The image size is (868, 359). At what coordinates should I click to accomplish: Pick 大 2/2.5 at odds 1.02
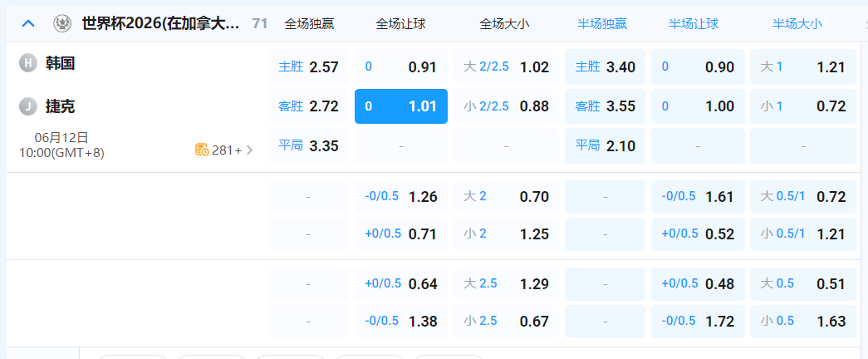click(x=506, y=67)
